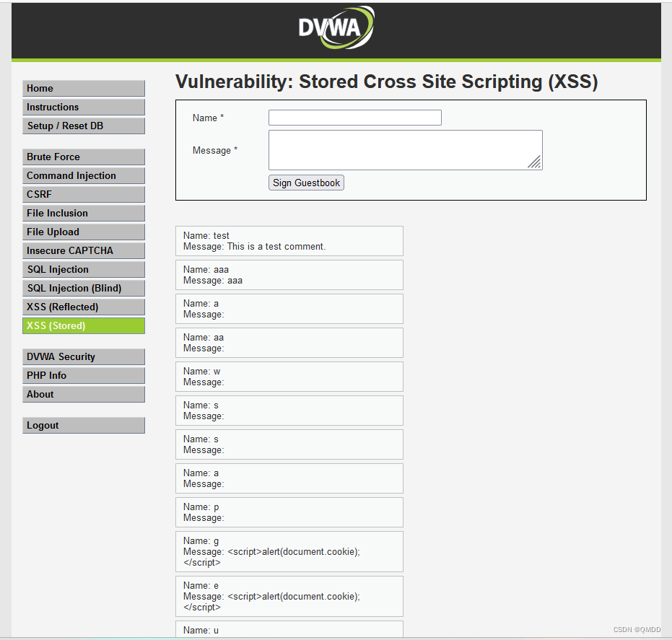Click the DVWA logo at the top
The image size is (672, 640).
[x=335, y=27]
